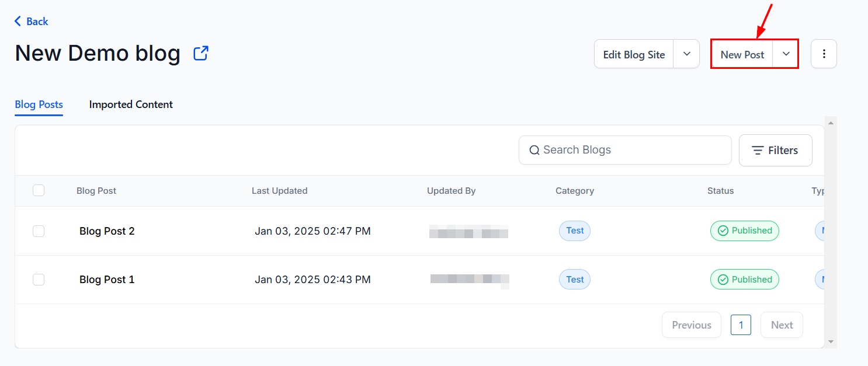Expand the New Post dropdown arrow
868x366 pixels.
(786, 54)
